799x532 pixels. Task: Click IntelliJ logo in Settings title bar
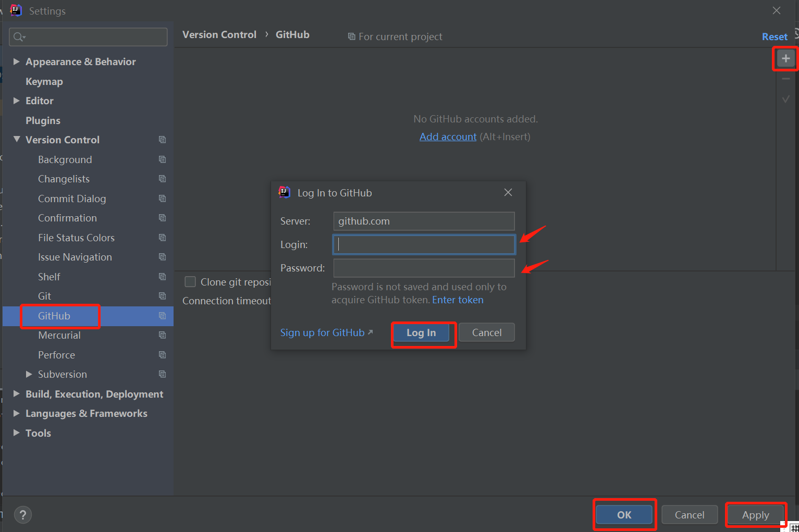pyautogui.click(x=16, y=10)
